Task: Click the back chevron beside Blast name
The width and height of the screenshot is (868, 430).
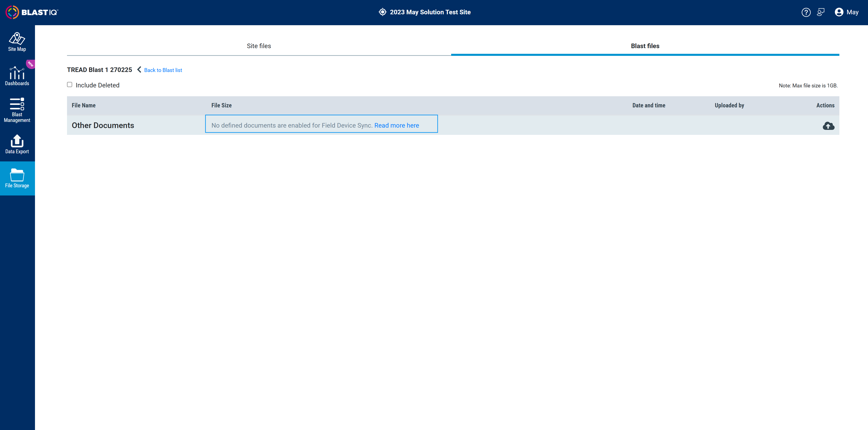Action: pos(139,69)
